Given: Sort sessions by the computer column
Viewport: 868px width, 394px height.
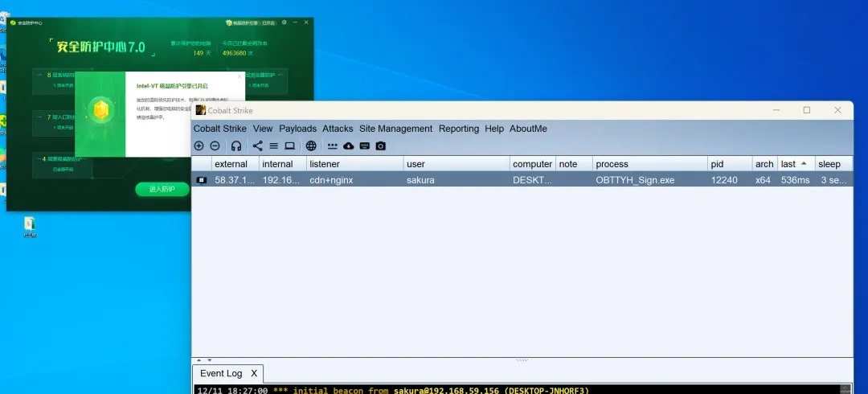Looking at the screenshot, I should 533,164.
